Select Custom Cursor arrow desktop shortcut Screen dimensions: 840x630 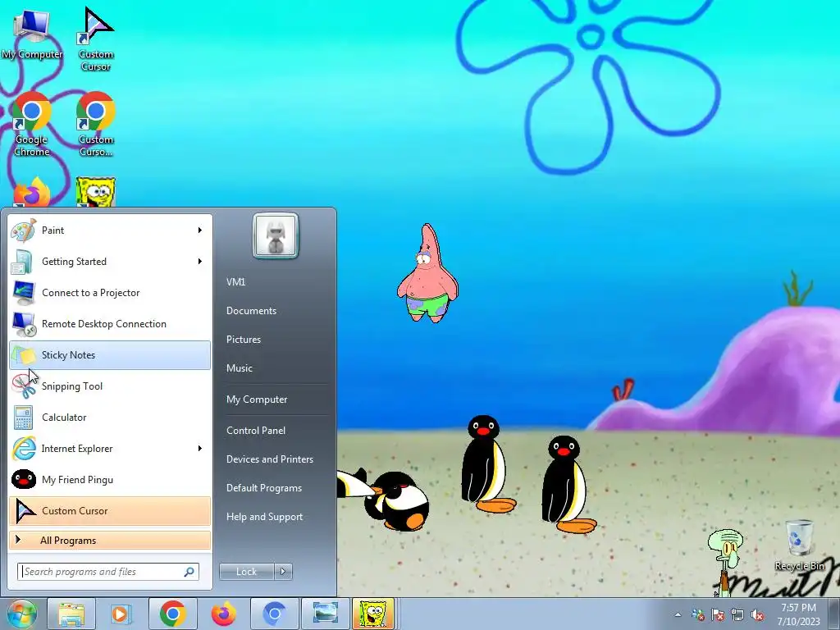(x=96, y=39)
